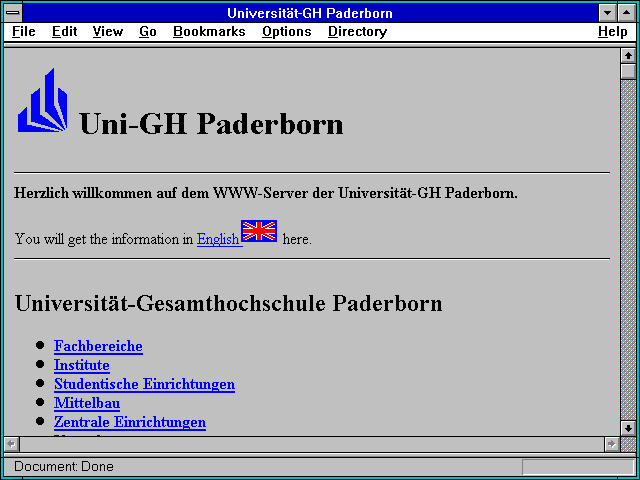Open the View menu

[x=107, y=32]
